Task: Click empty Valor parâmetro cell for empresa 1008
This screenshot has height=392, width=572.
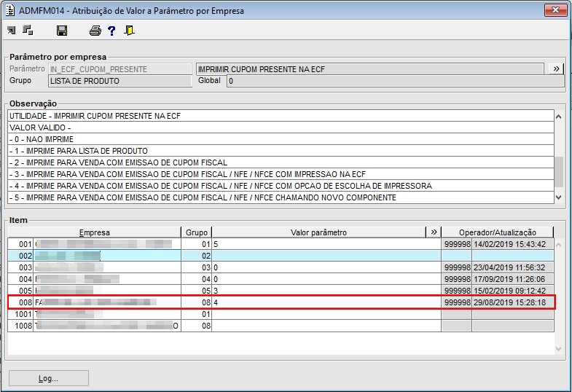Action: click(x=326, y=326)
